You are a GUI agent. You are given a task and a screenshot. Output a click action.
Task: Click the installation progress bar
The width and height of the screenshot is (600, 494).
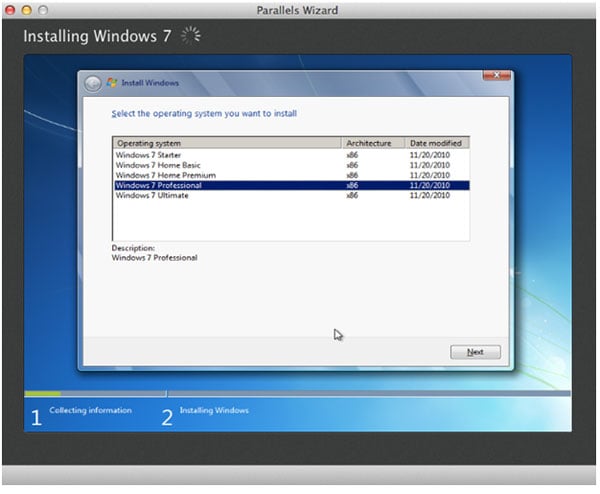(x=297, y=393)
